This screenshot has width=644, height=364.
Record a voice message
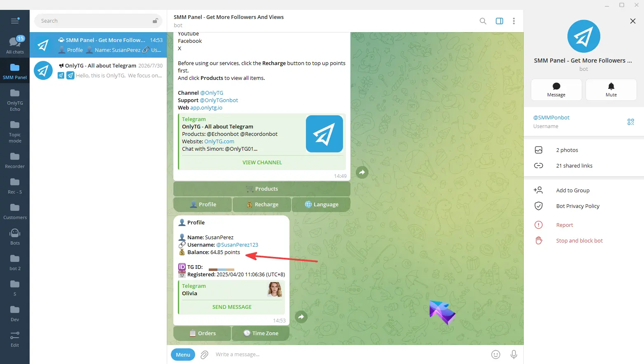click(x=514, y=355)
